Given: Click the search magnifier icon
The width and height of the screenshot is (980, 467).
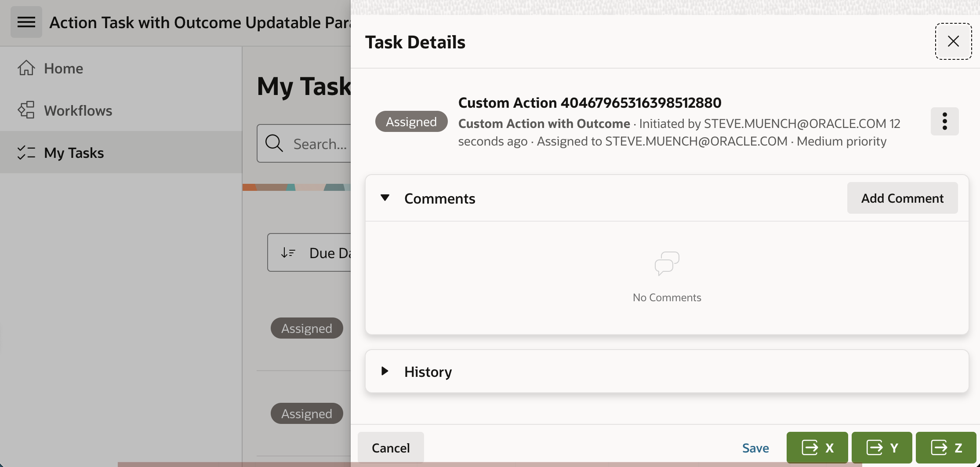Looking at the screenshot, I should pyautogui.click(x=274, y=143).
